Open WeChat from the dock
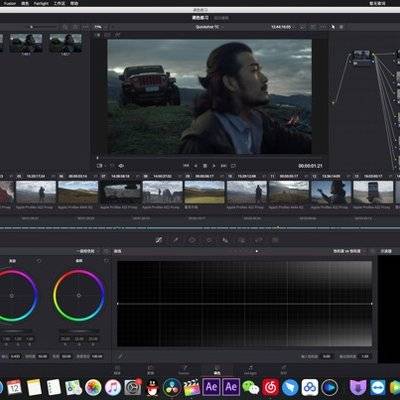 point(251,387)
